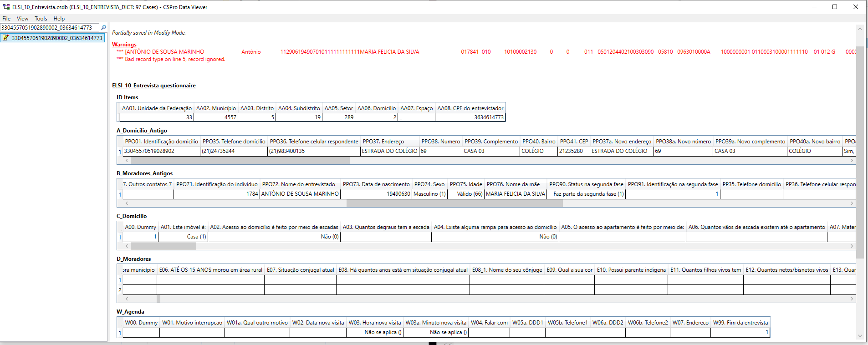868x345 pixels.
Task: Click the Bad record type warning line
Action: pyautogui.click(x=171, y=59)
